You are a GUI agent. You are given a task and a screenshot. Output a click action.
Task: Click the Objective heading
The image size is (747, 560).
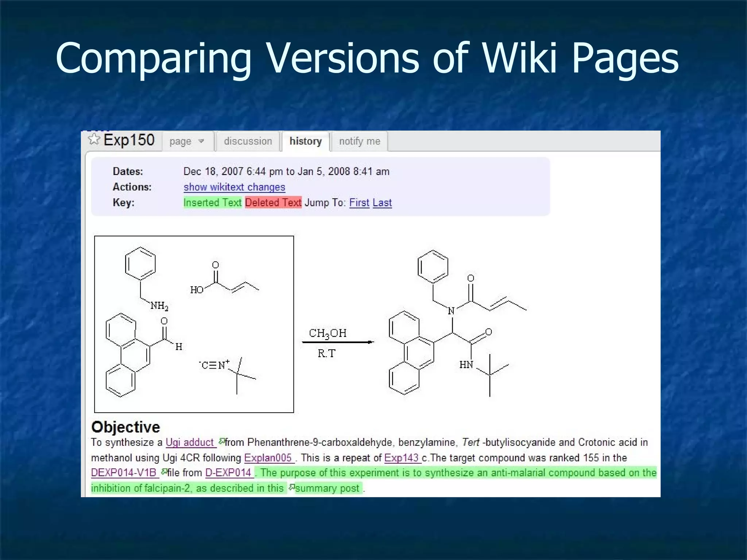tap(125, 427)
